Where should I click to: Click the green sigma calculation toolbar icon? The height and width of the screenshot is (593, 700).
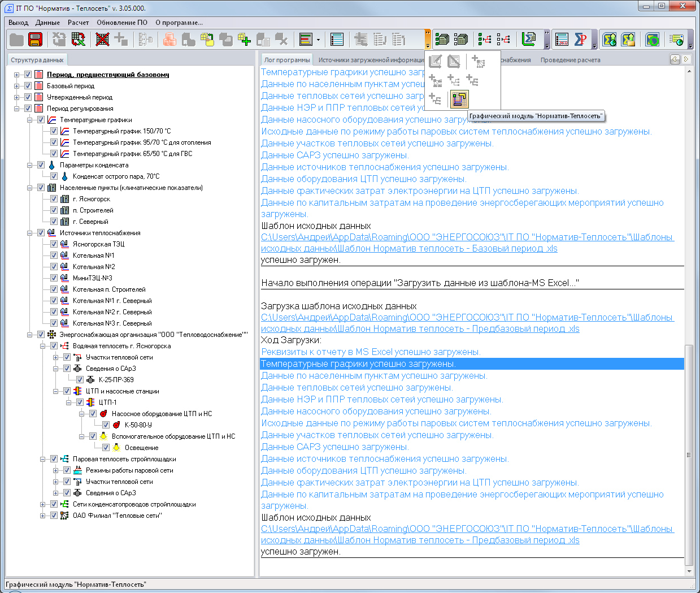pos(529,40)
